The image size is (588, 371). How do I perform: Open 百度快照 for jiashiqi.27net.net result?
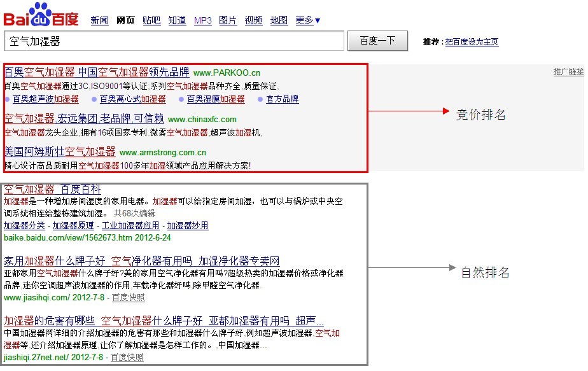(127, 358)
